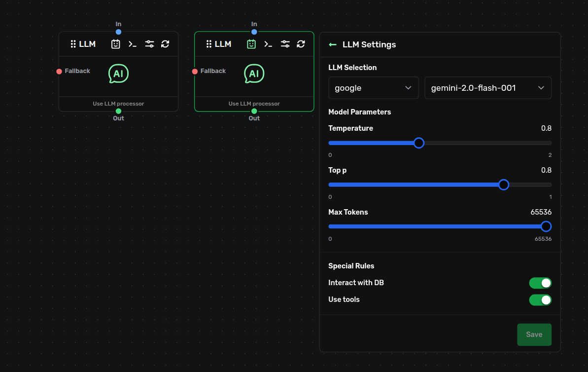Click AI chat bubble icon in left LLM node
This screenshot has height=372, width=588.
coord(118,74)
